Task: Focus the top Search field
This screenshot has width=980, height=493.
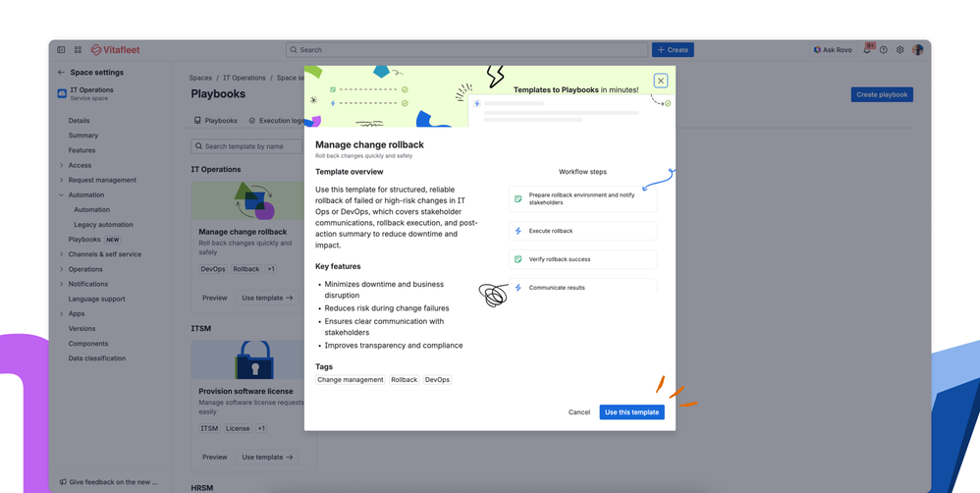Action: (466, 50)
